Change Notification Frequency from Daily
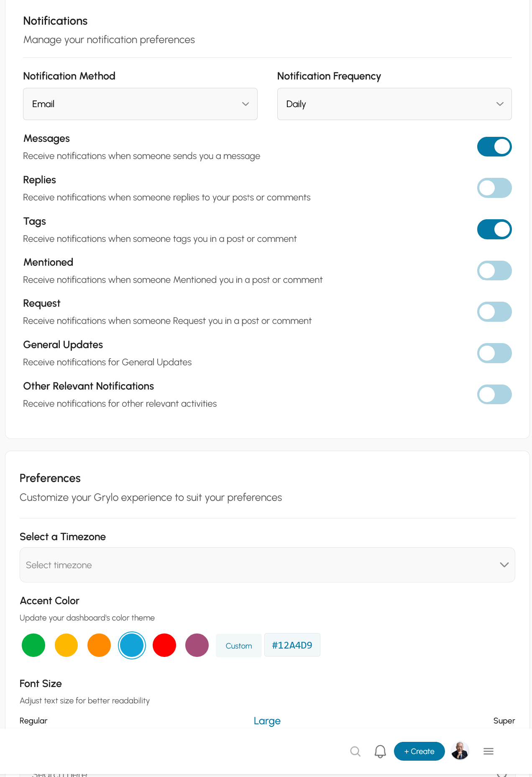The image size is (532, 777). pos(394,104)
